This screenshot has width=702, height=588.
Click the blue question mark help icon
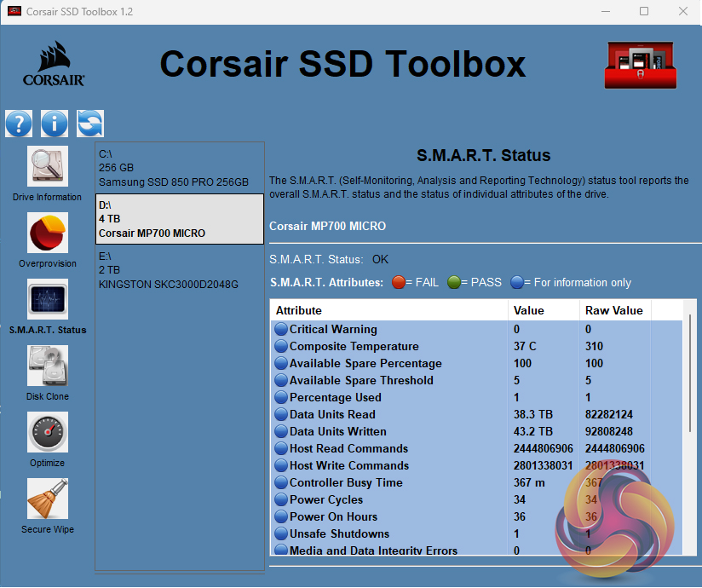(19, 124)
